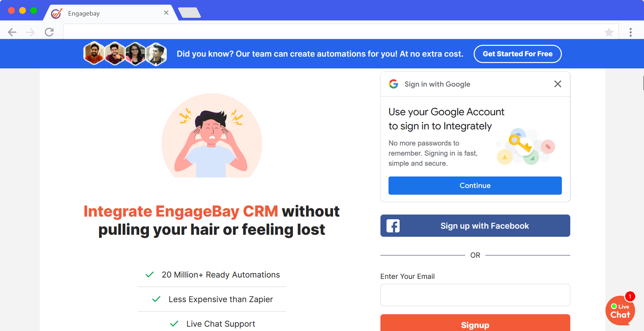Click Get Started For Free button
Image resolution: width=644 pixels, height=331 pixels.
[x=517, y=54]
